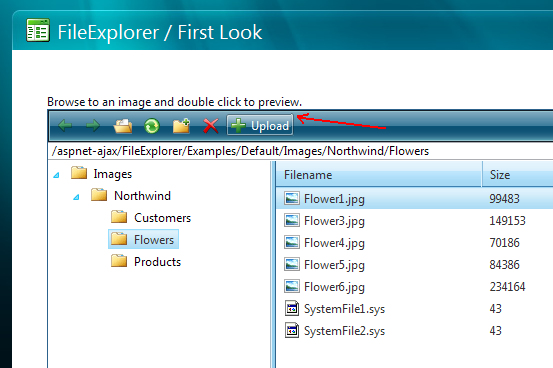Screen dimensions: 553x368
Task: Click the Customers folder icon
Action: [119, 217]
